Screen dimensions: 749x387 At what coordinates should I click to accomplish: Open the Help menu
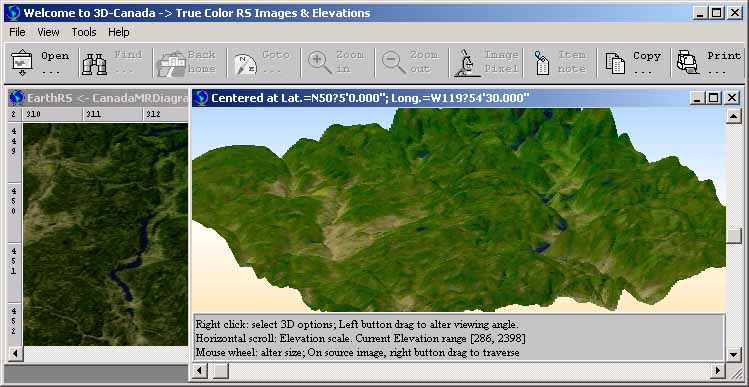(118, 32)
